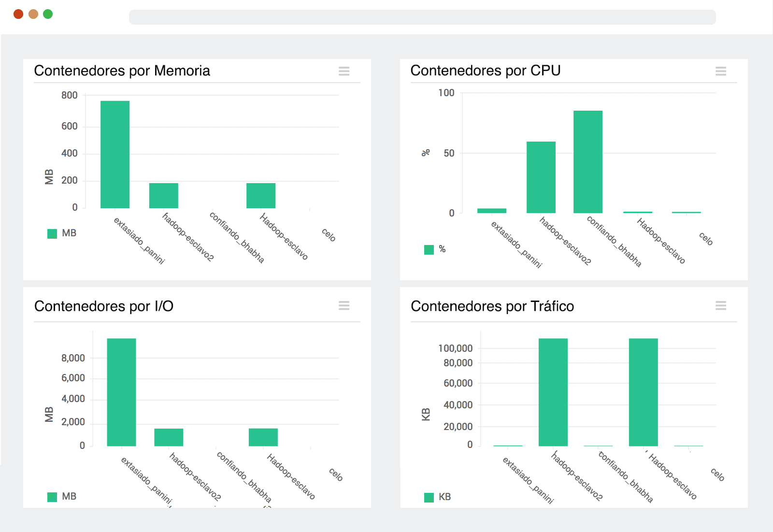Click the hadoop-esclavo2 bar in CPU chart
This screenshot has height=532, width=773.
point(541,177)
